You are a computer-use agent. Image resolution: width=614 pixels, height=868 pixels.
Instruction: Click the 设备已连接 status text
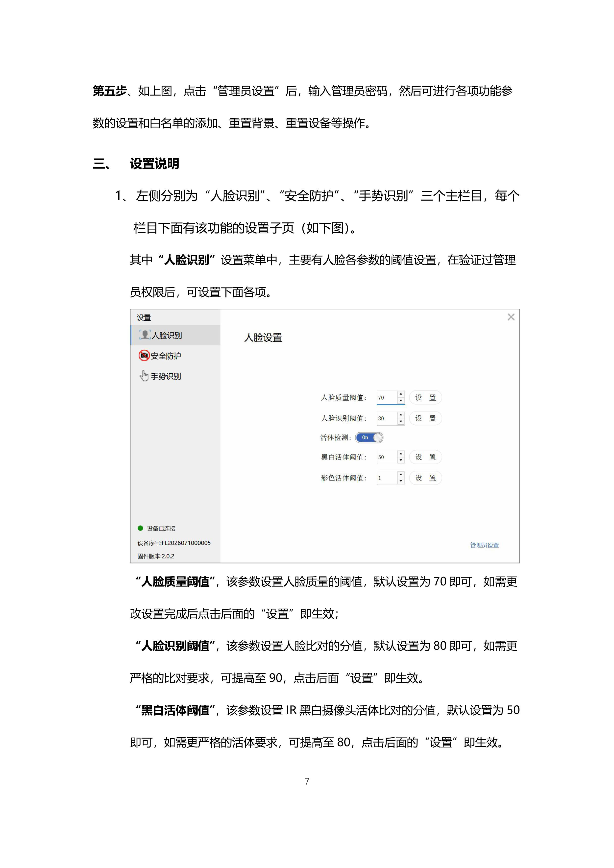[x=161, y=529]
